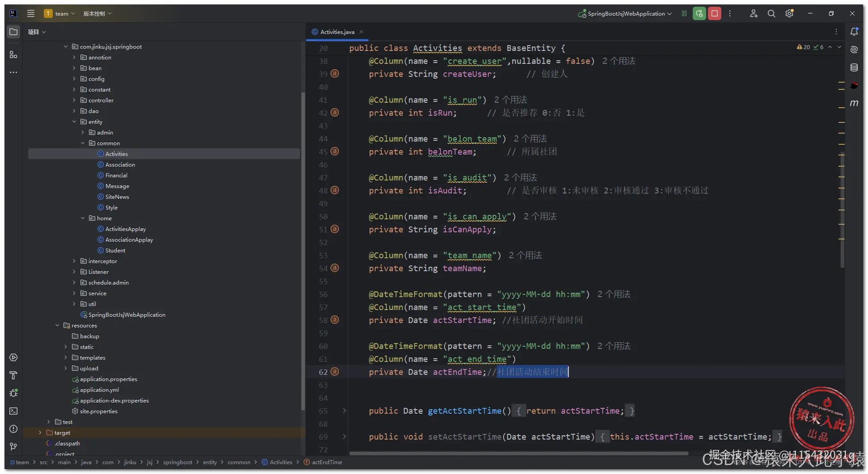
Task: Open the Structure tool window
Action: click(x=13, y=55)
